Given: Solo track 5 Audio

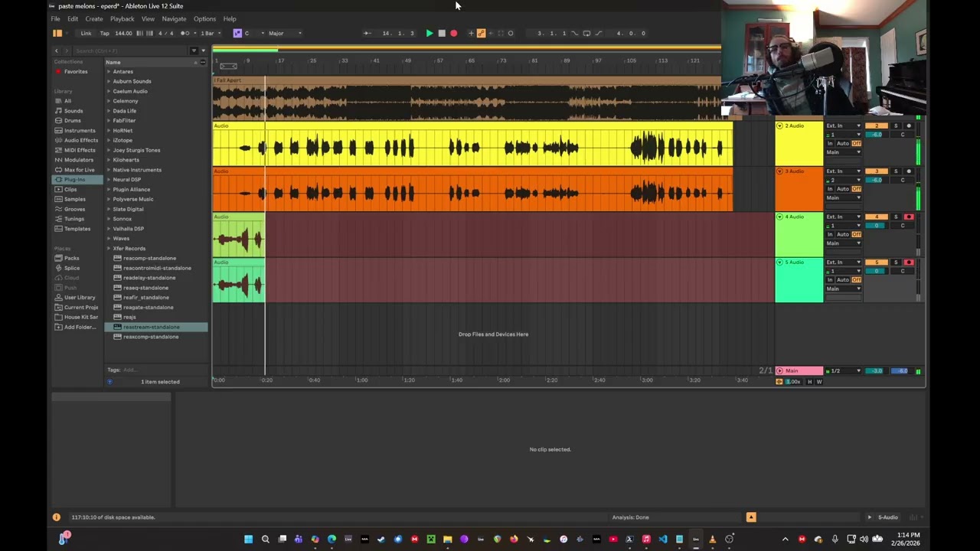Looking at the screenshot, I should click(896, 262).
